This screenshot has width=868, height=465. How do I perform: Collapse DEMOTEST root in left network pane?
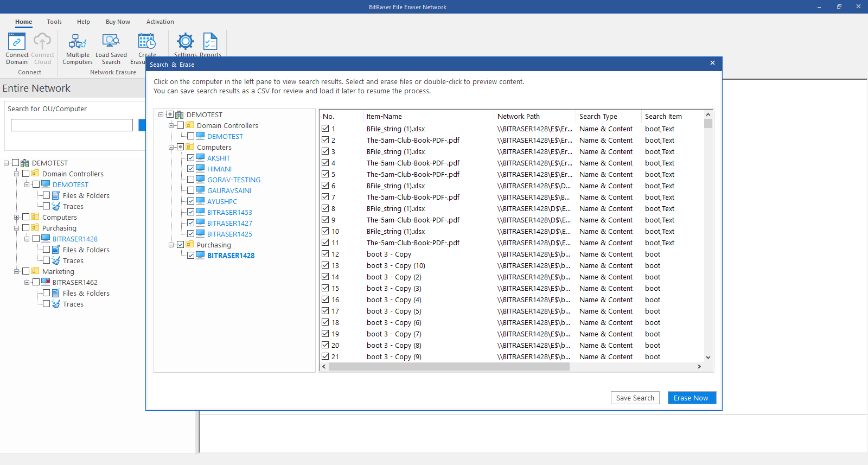(7, 163)
